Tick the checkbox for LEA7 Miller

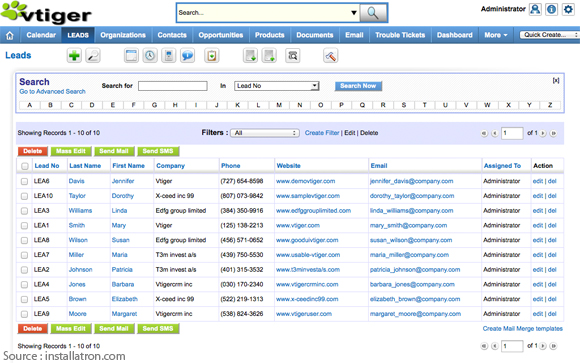click(24, 255)
